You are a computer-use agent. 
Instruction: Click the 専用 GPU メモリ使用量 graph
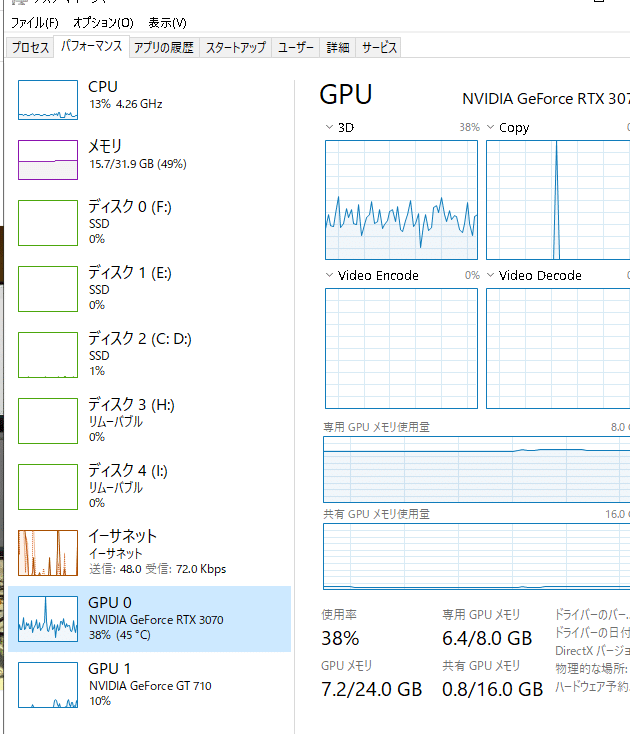[x=476, y=470]
